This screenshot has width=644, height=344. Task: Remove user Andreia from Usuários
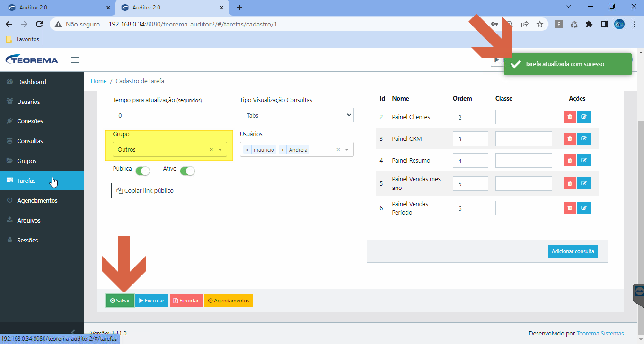282,150
